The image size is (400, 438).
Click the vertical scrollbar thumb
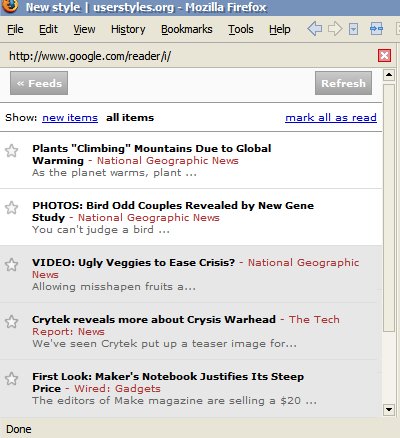[x=389, y=208]
